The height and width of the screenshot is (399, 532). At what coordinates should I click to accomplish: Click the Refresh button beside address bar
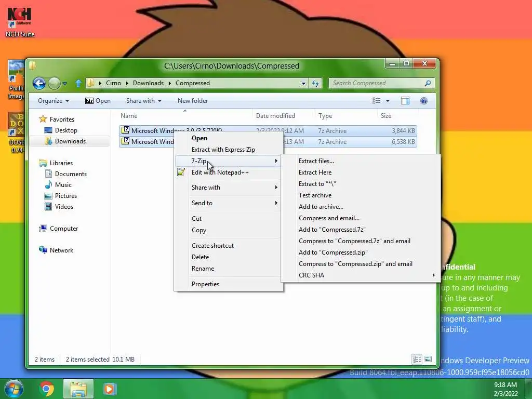coord(315,83)
